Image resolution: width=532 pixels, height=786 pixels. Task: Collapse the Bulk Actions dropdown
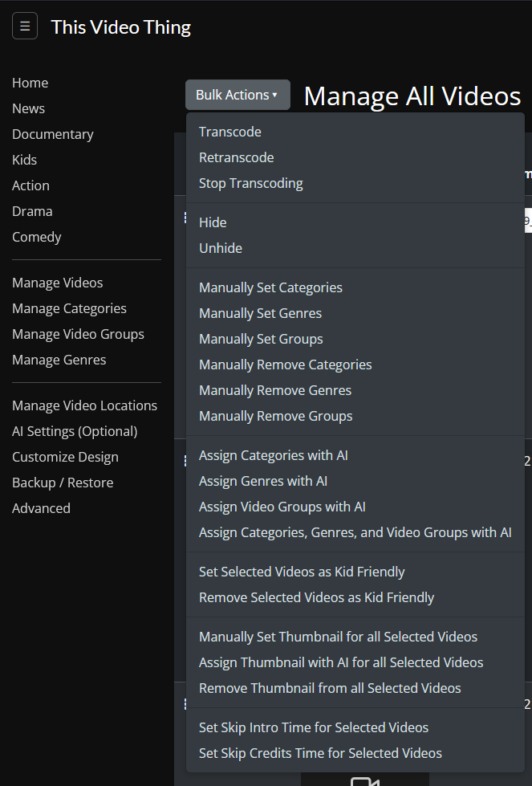[238, 95]
